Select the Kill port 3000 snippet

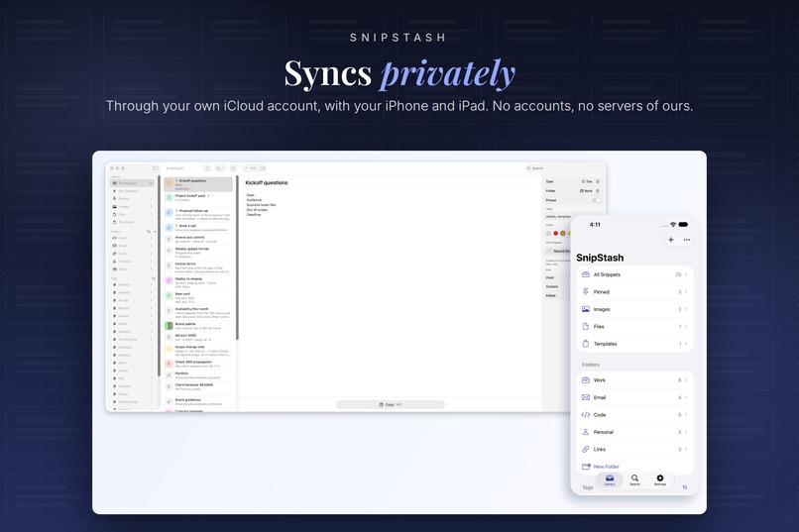[x=198, y=338]
